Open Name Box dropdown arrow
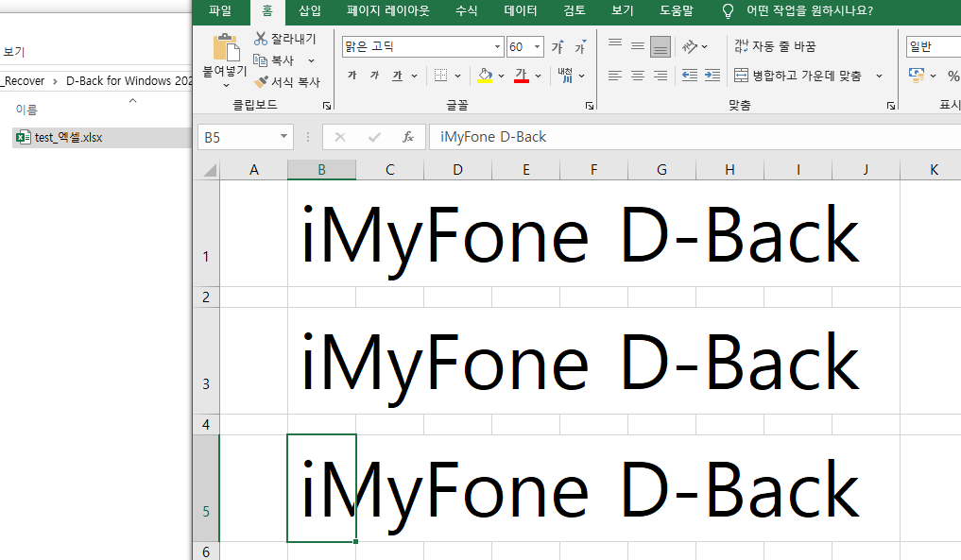The width and height of the screenshot is (961, 560). point(283,136)
